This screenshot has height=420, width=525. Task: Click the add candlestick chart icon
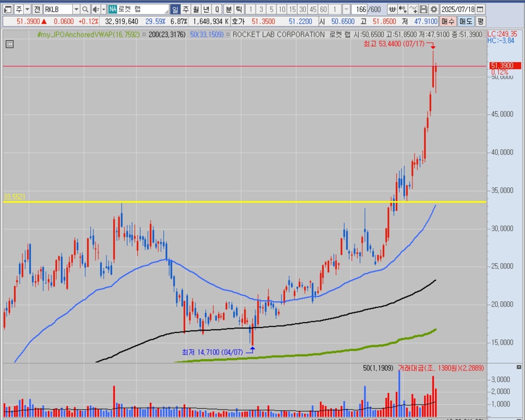click(402, 9)
